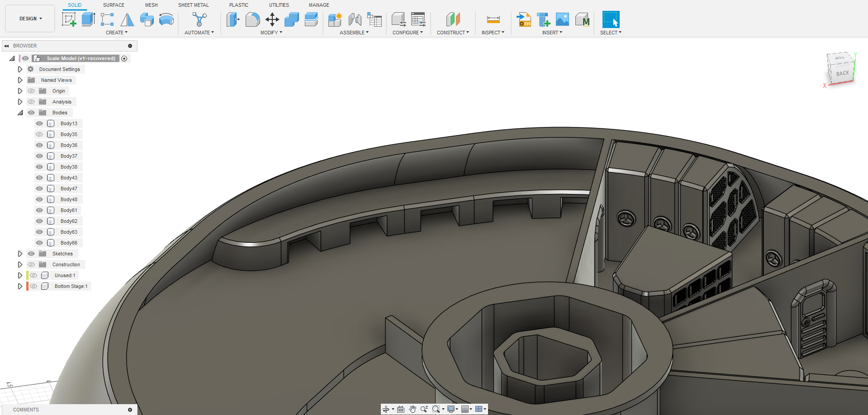868x415 pixels.
Task: Select the Measure tool
Action: click(493, 19)
